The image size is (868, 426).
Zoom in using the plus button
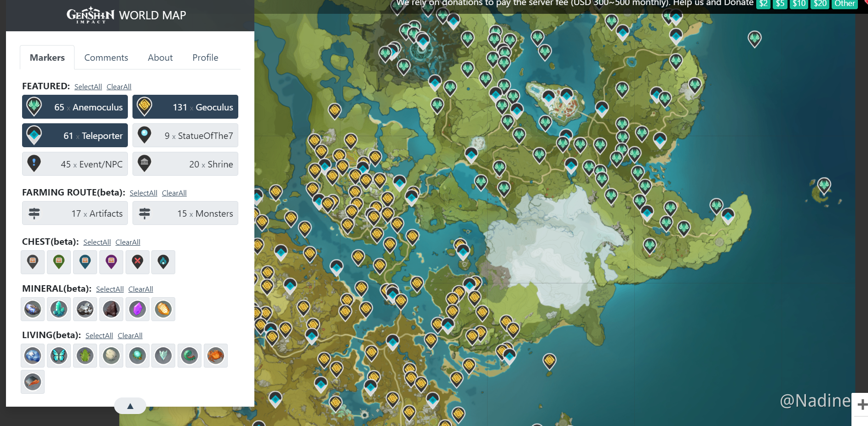(x=862, y=404)
